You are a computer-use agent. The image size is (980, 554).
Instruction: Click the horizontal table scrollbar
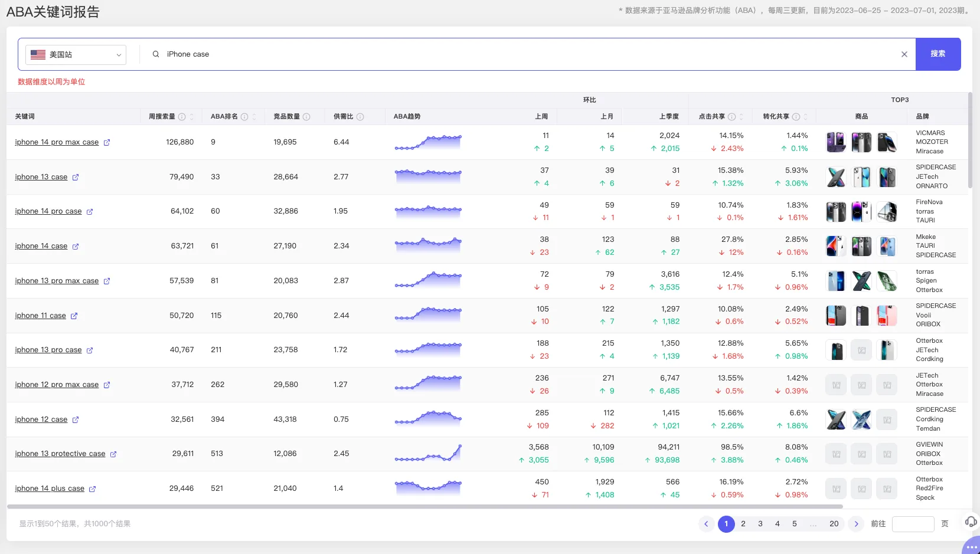(x=425, y=506)
